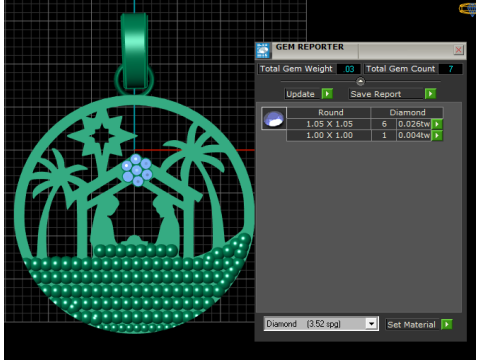Screen dimensions: 480x360
Task: Click the 0.026tw weight value
Action: [414, 124]
